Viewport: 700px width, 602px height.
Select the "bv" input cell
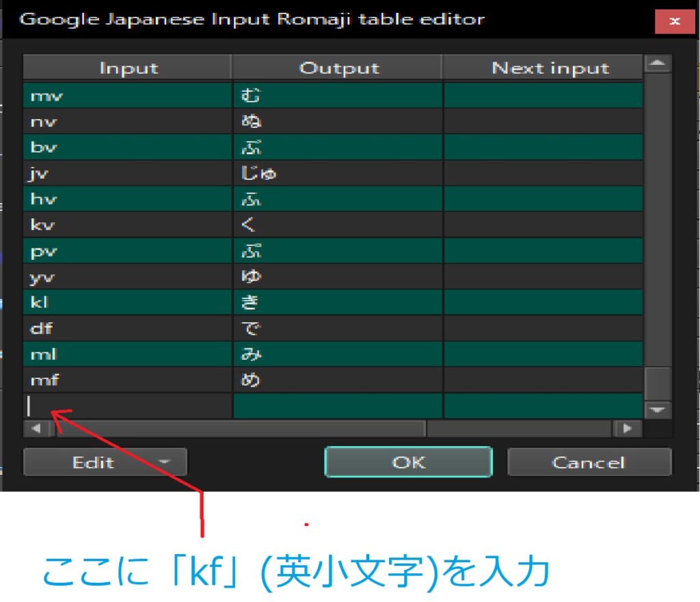pyautogui.click(x=128, y=147)
